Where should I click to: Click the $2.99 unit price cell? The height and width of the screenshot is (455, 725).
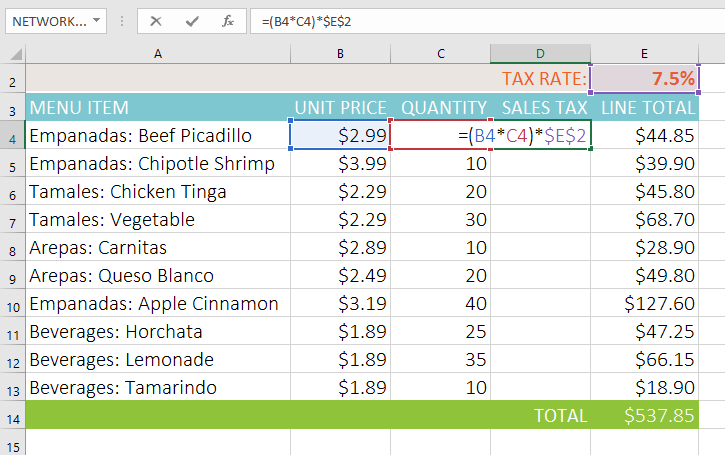tap(340, 136)
